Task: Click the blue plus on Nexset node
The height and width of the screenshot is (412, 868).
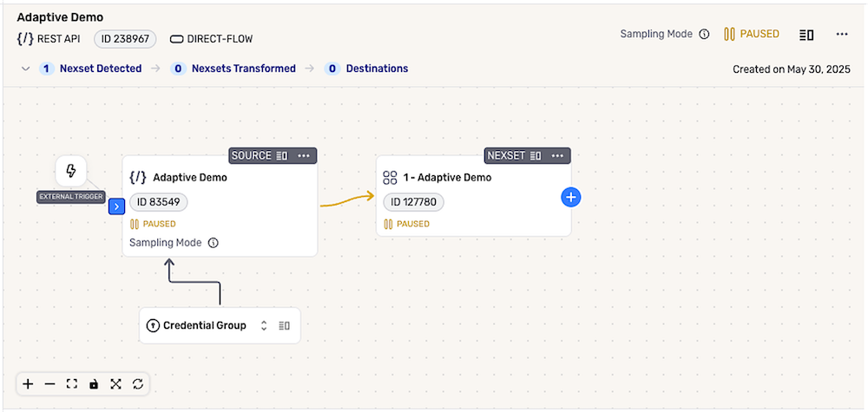Action: pyautogui.click(x=570, y=198)
